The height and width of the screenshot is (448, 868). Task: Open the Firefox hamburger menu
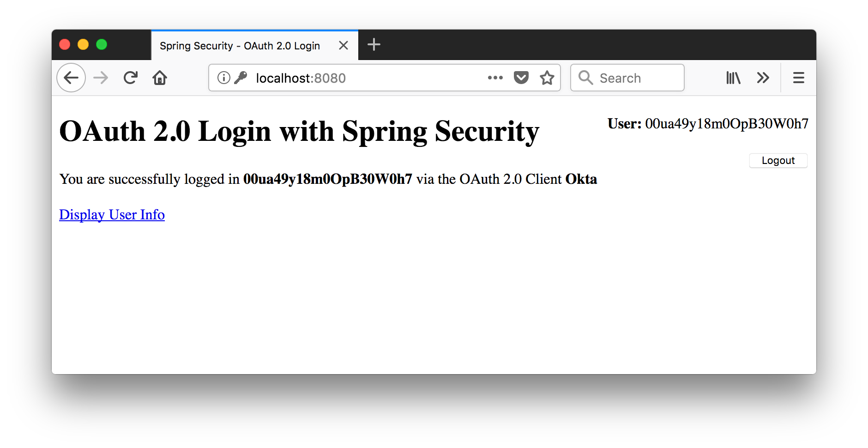click(799, 78)
